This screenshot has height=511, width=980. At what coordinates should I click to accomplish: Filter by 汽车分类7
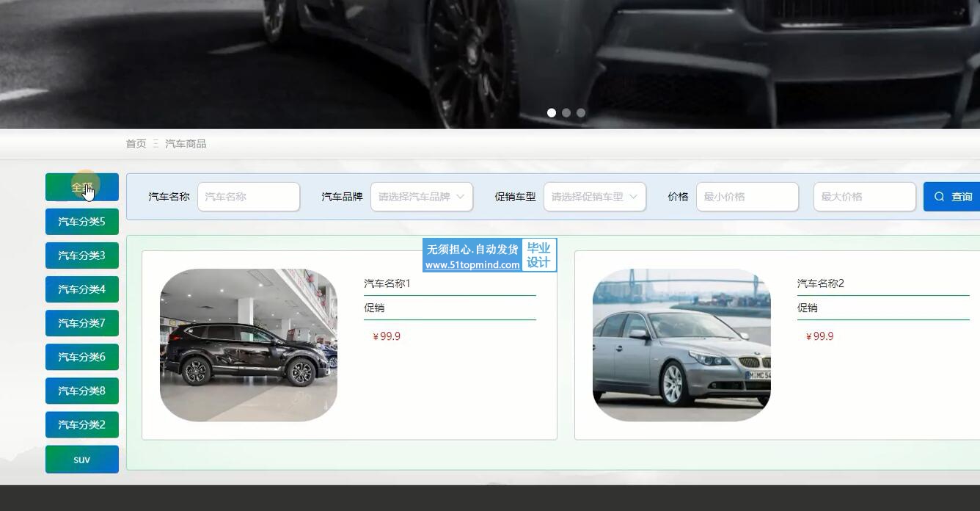[82, 323]
